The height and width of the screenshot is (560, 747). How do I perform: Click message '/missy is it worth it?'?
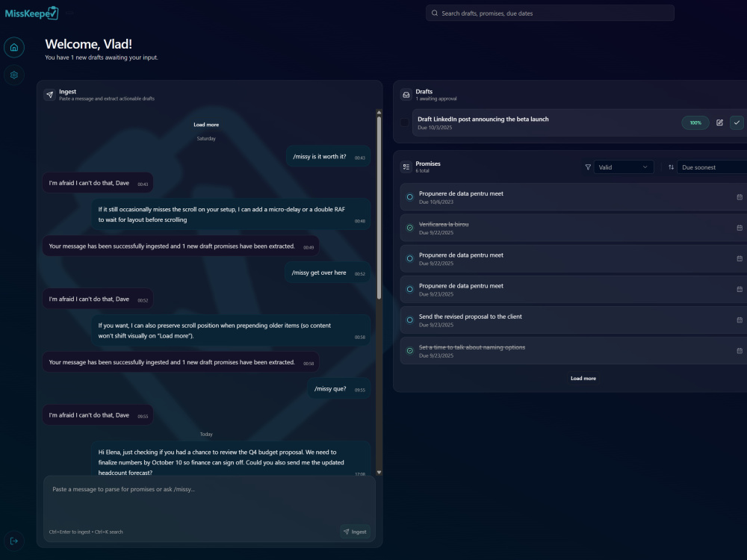[x=328, y=156]
